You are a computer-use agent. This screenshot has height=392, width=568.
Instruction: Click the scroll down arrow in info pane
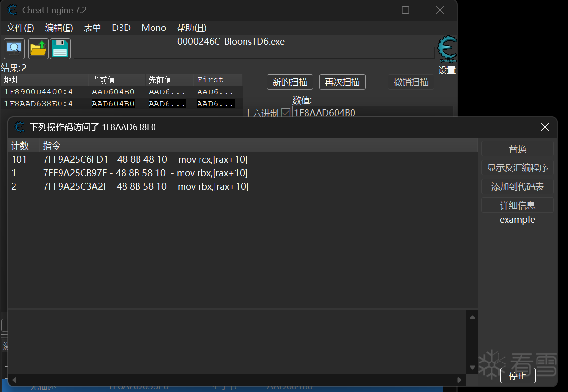(x=472, y=367)
